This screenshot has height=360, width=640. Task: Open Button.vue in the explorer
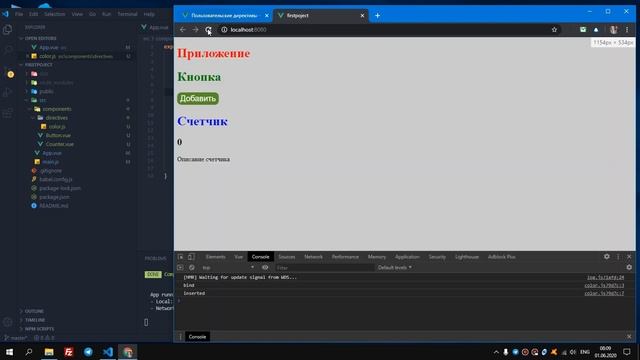pos(58,136)
